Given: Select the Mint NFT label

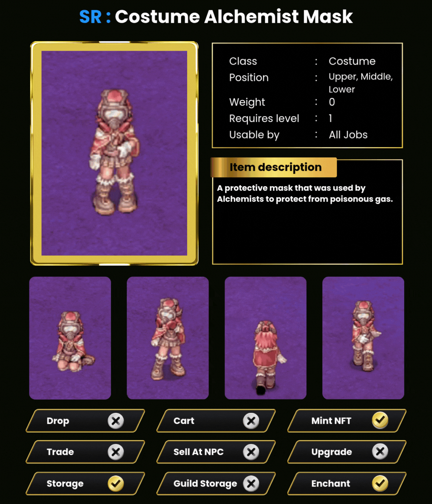Looking at the screenshot, I should click(331, 421).
